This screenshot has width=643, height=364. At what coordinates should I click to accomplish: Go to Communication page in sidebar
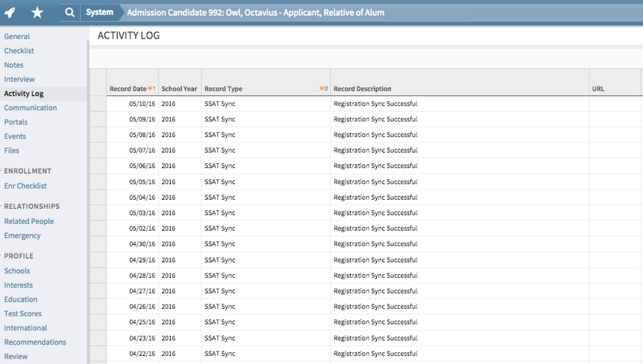click(x=30, y=108)
